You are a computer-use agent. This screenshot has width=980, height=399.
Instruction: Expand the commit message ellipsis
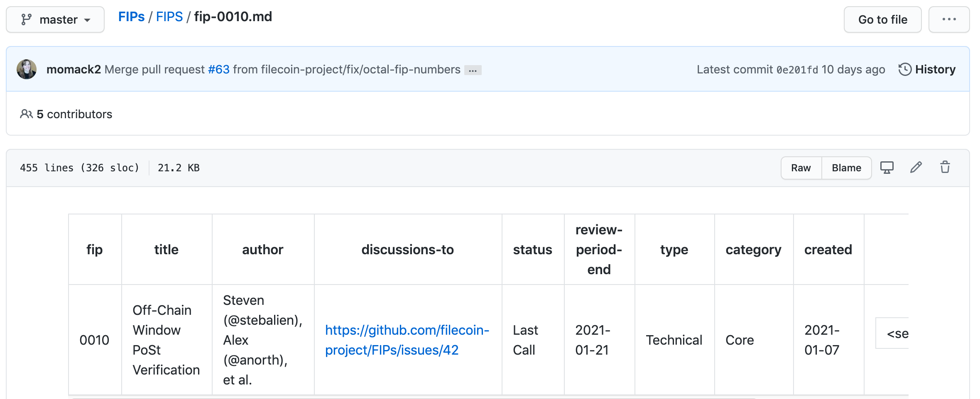click(473, 70)
